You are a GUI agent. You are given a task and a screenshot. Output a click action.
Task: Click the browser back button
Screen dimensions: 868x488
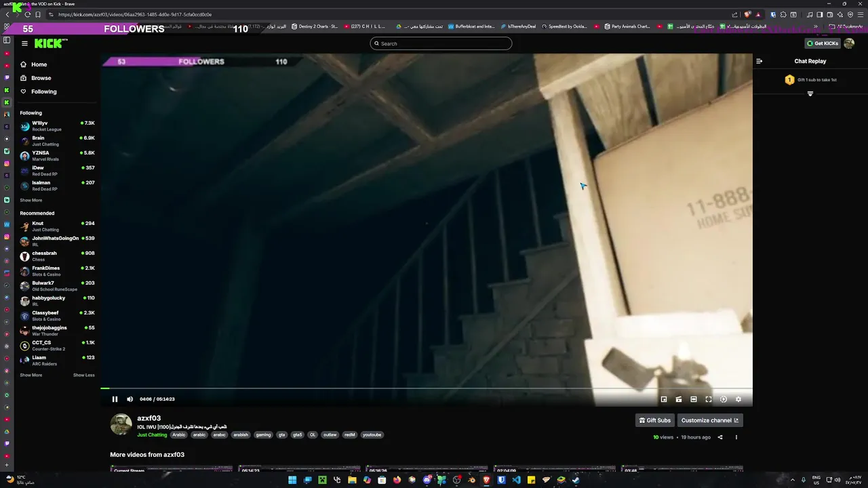(7, 14)
